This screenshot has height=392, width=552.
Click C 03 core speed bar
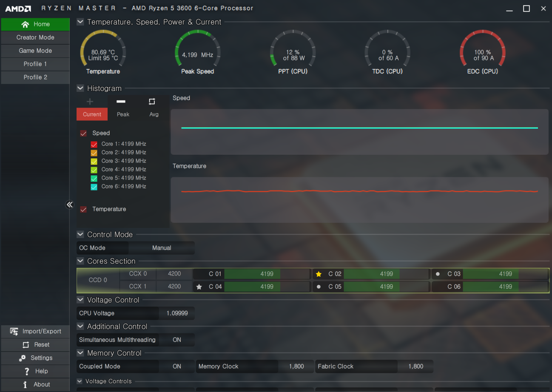point(506,274)
